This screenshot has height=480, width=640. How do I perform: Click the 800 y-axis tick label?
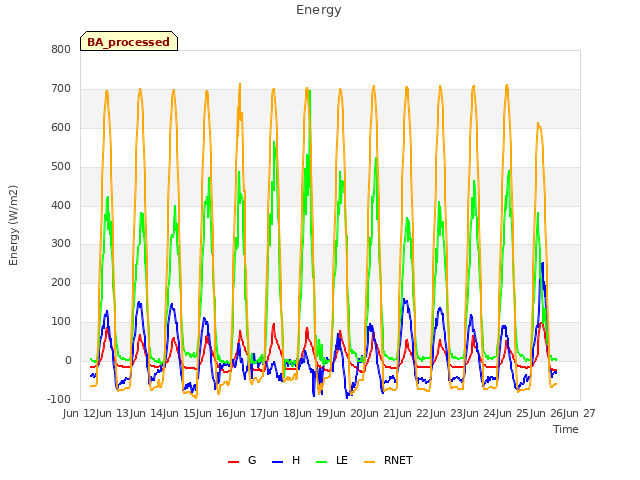tap(61, 49)
